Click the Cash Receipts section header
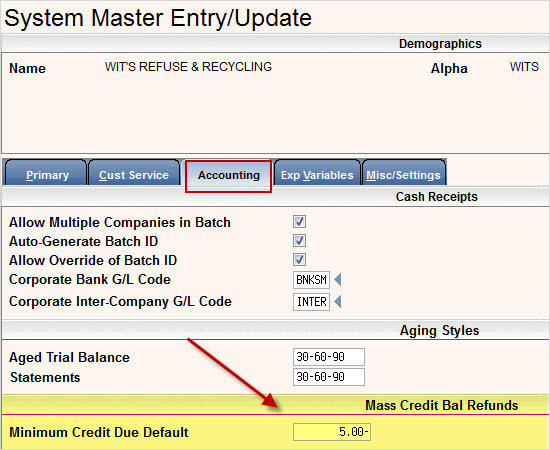This screenshot has width=550, height=450. [437, 196]
